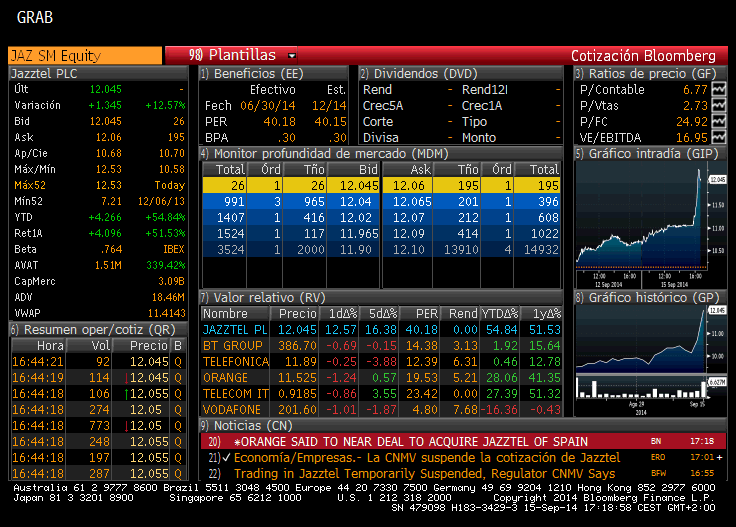Select trade with volume 773
Screen dimensions: 736x527
point(98,425)
